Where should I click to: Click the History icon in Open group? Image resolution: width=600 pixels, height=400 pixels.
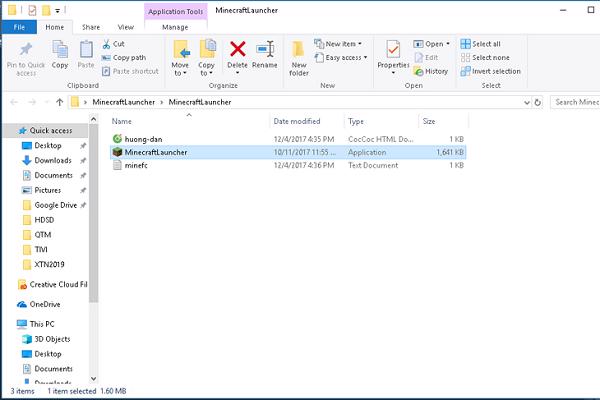pos(431,71)
